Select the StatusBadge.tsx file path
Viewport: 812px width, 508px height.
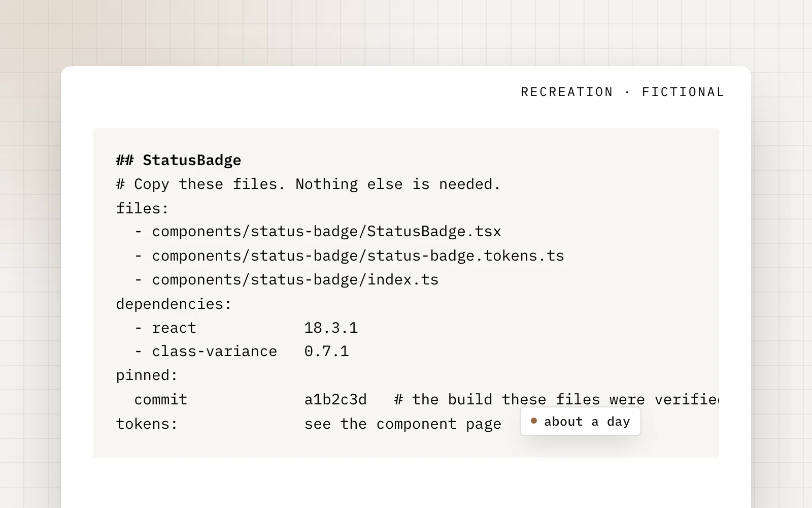click(x=326, y=232)
